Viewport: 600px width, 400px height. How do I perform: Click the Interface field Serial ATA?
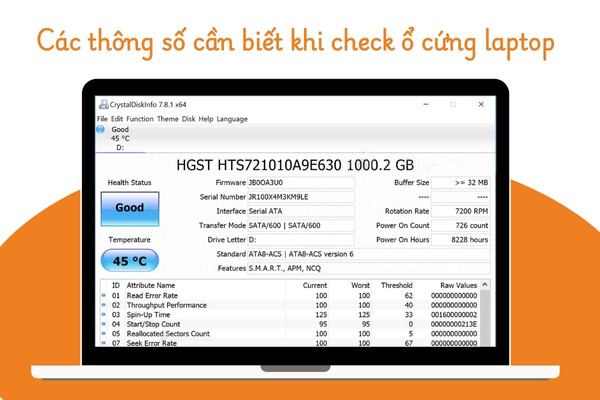[x=301, y=211]
